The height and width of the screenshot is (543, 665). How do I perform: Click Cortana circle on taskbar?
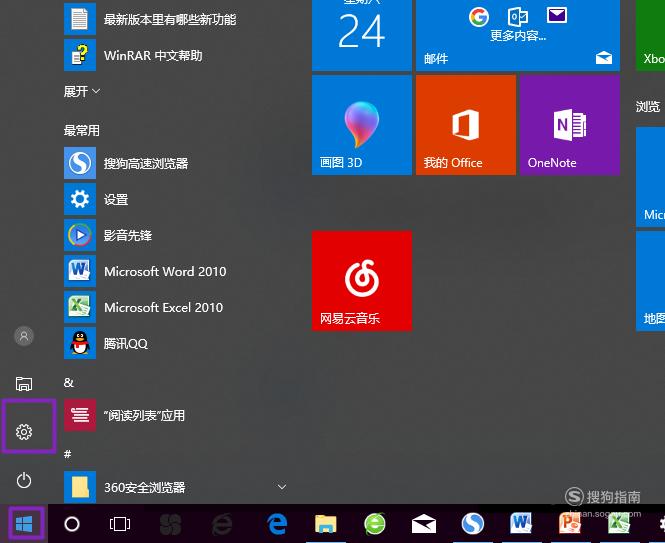tap(72, 524)
